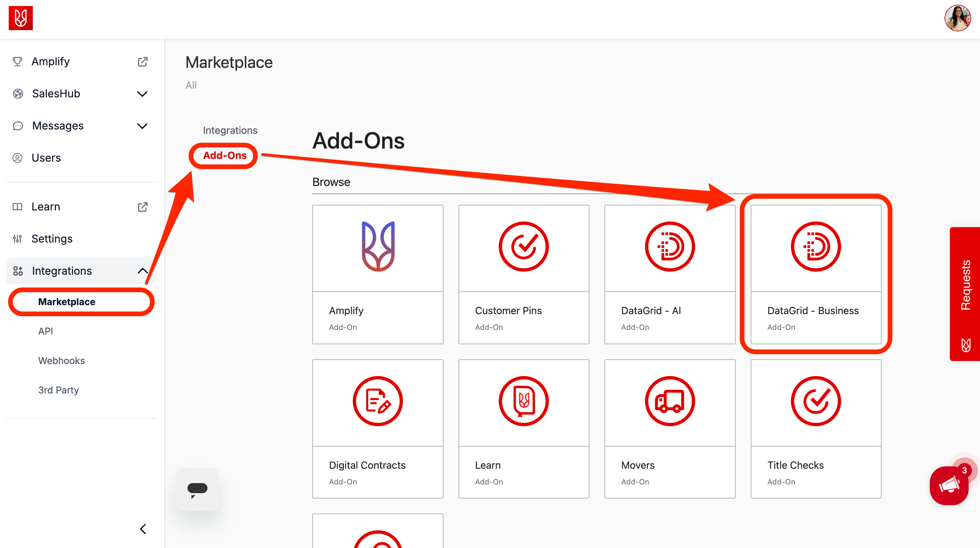Open the chat bubble widget
This screenshot has height=548, width=980.
point(197,489)
